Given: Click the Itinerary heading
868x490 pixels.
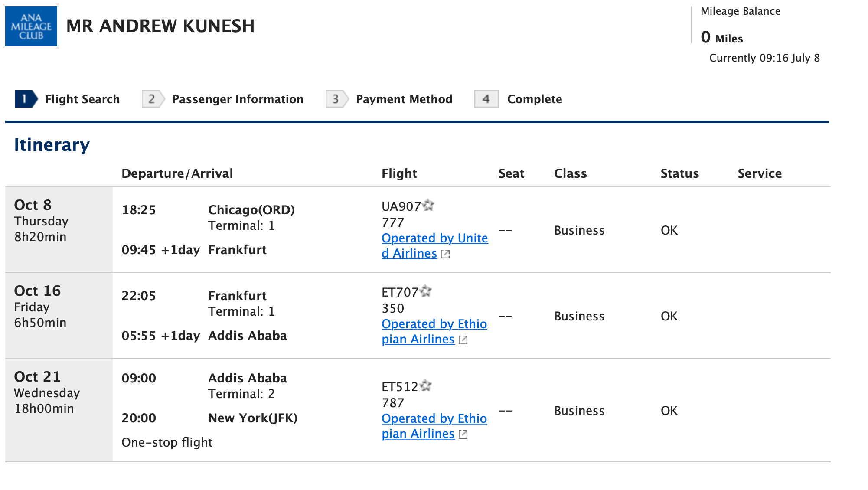Looking at the screenshot, I should 51,145.
